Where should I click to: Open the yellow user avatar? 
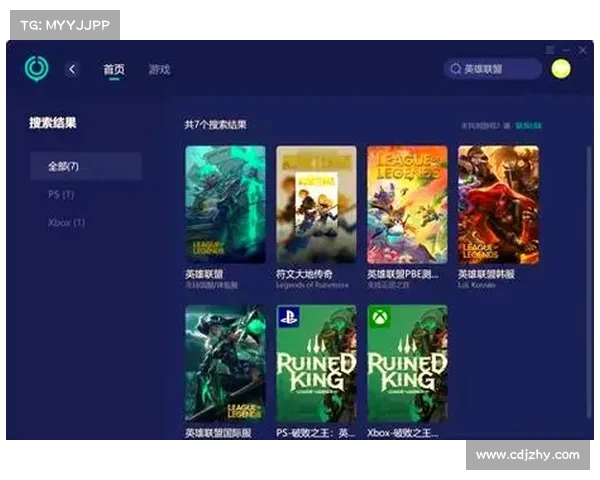pyautogui.click(x=560, y=69)
